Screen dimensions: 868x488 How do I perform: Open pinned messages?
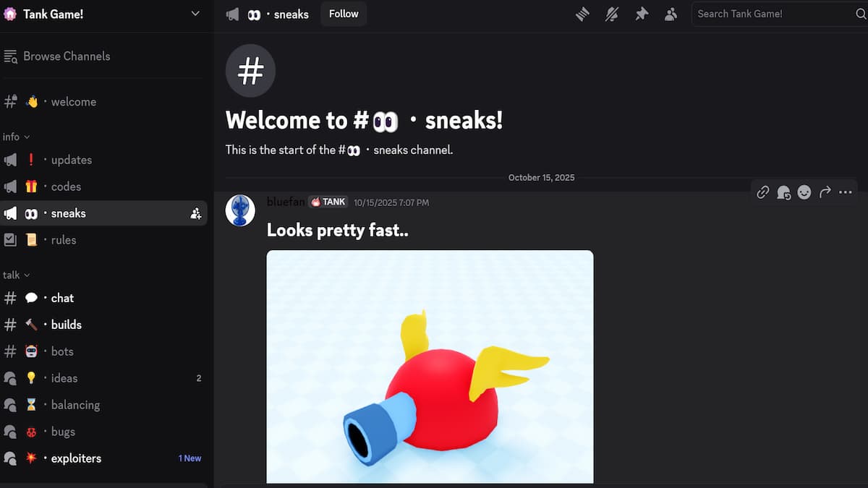pyautogui.click(x=642, y=13)
